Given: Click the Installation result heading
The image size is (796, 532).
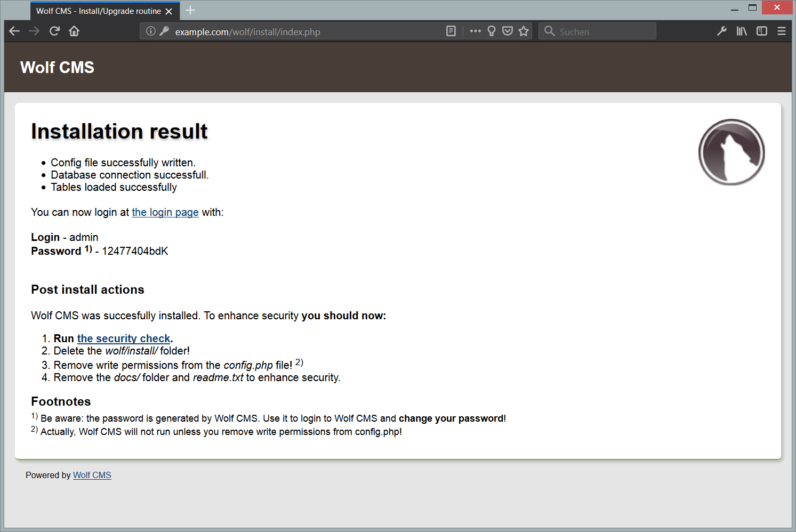Looking at the screenshot, I should (x=119, y=131).
